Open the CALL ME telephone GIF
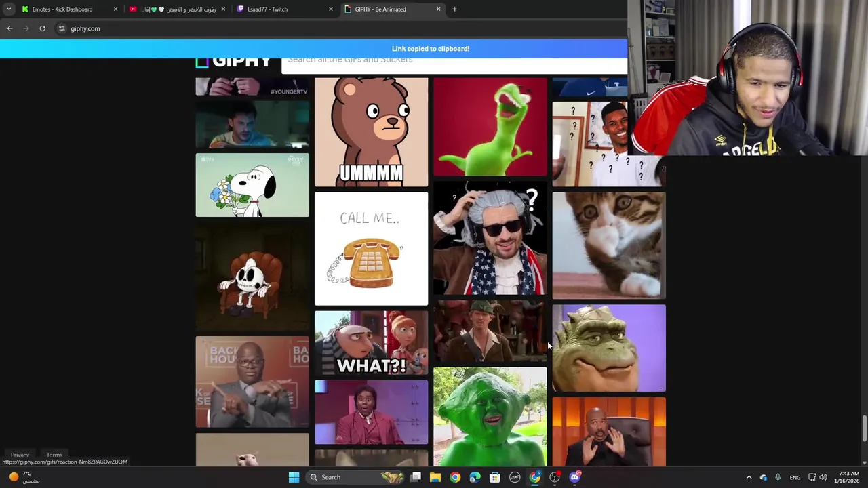The width and height of the screenshot is (868, 488). click(x=371, y=249)
